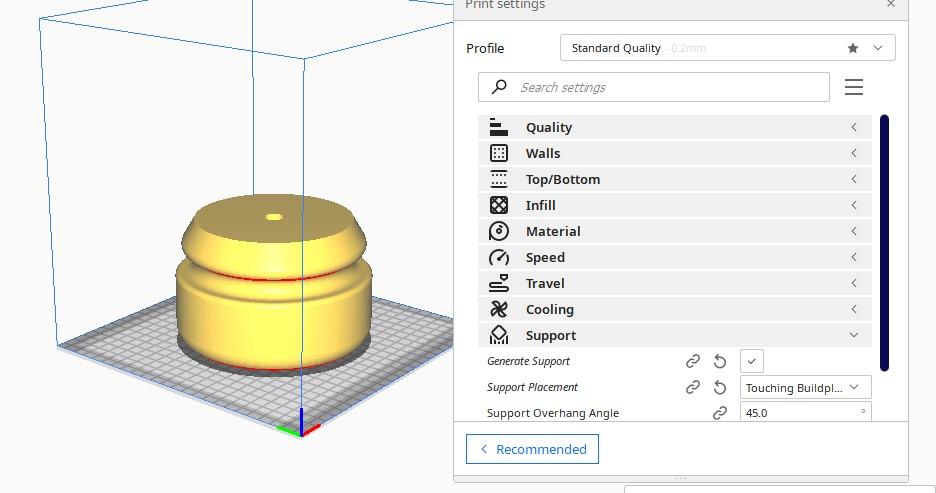Expand the Material section
936x493 pixels.
[x=675, y=231]
